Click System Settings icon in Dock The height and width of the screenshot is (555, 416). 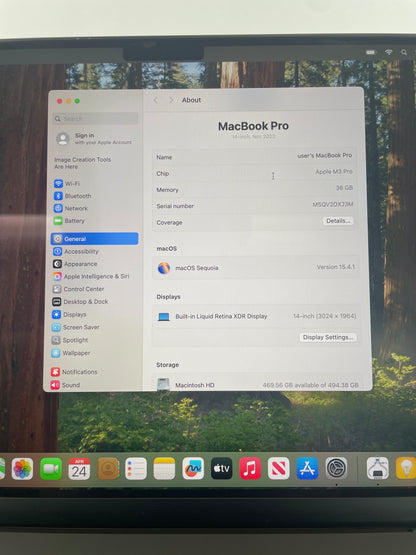pos(336,468)
